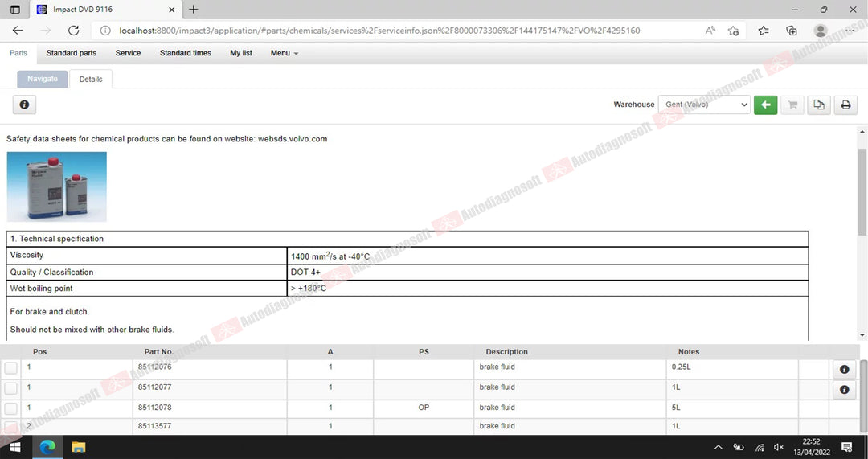Tick checkbox for part 85112076
The width and height of the screenshot is (868, 459).
click(10, 369)
